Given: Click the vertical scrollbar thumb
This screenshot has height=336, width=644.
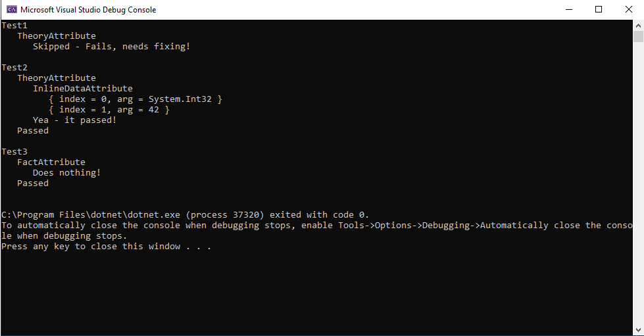Looking at the screenshot, I should click(x=638, y=36).
